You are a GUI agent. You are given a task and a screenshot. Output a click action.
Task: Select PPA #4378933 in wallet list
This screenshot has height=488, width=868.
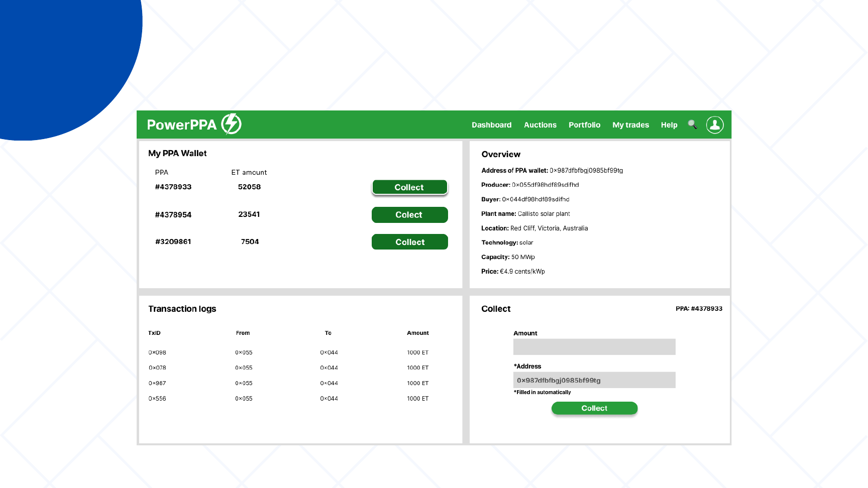tap(173, 187)
